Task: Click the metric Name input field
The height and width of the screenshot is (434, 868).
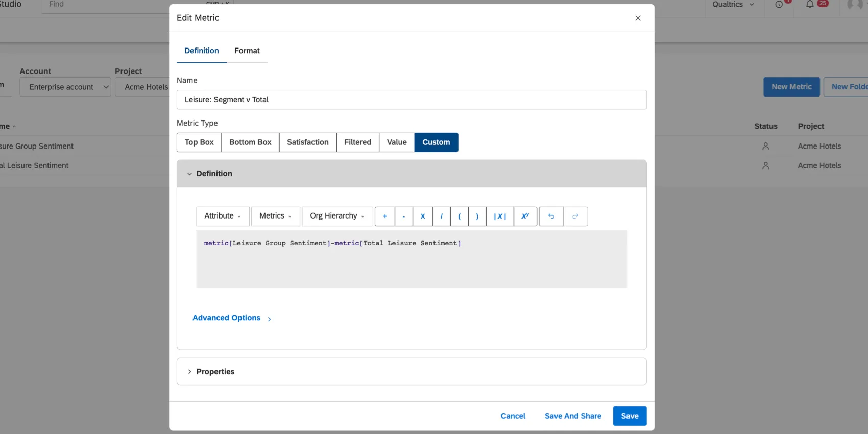Action: pyautogui.click(x=411, y=100)
